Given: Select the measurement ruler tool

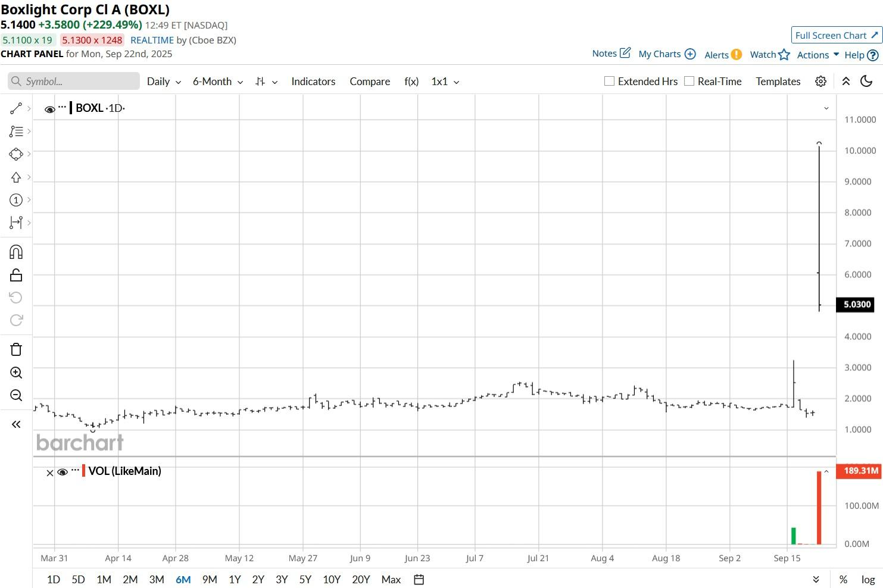Looking at the screenshot, I should [x=16, y=223].
